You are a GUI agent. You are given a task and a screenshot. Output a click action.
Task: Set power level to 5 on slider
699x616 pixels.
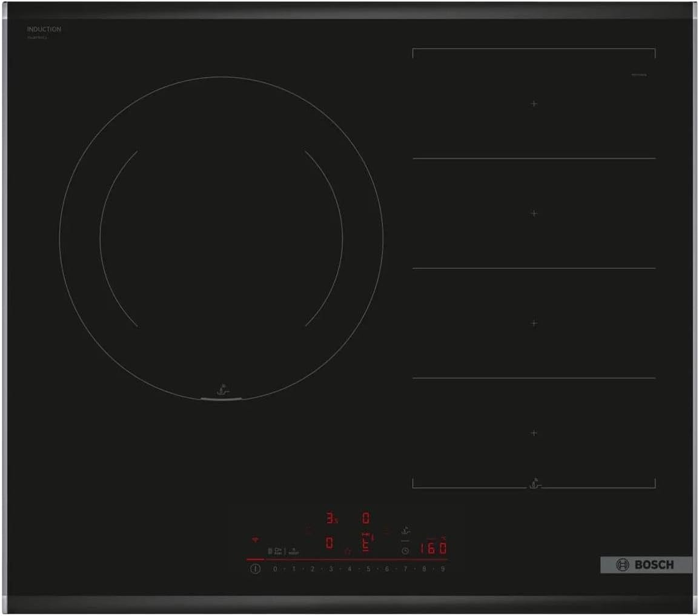[368, 569]
